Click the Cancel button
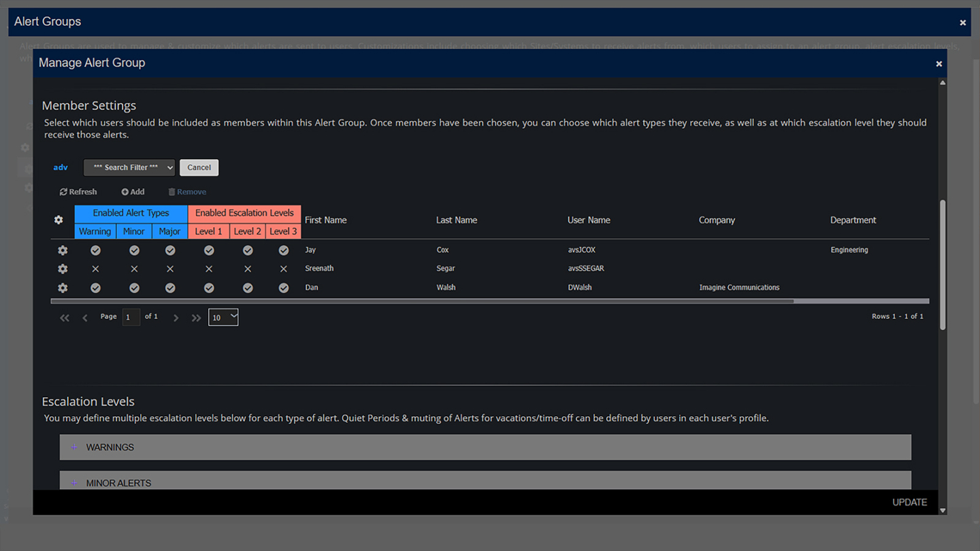980x551 pixels. click(199, 167)
